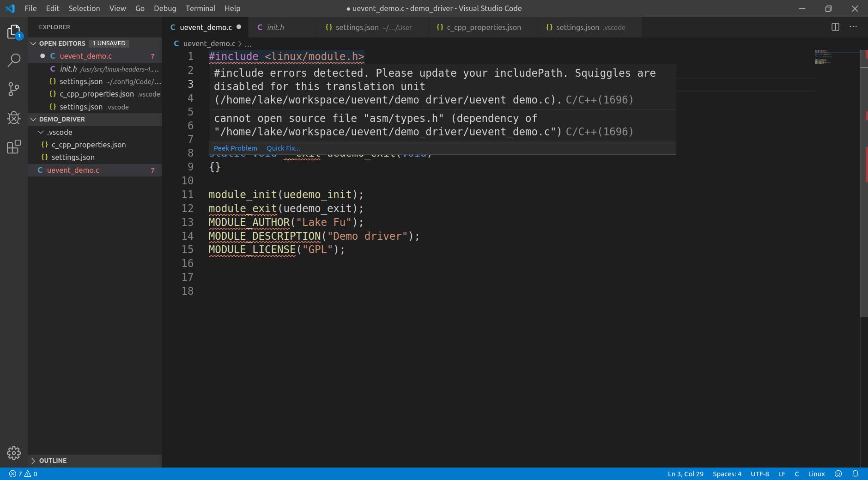Open the Extensions view icon
The height and width of the screenshot is (480, 868).
pos(14,147)
